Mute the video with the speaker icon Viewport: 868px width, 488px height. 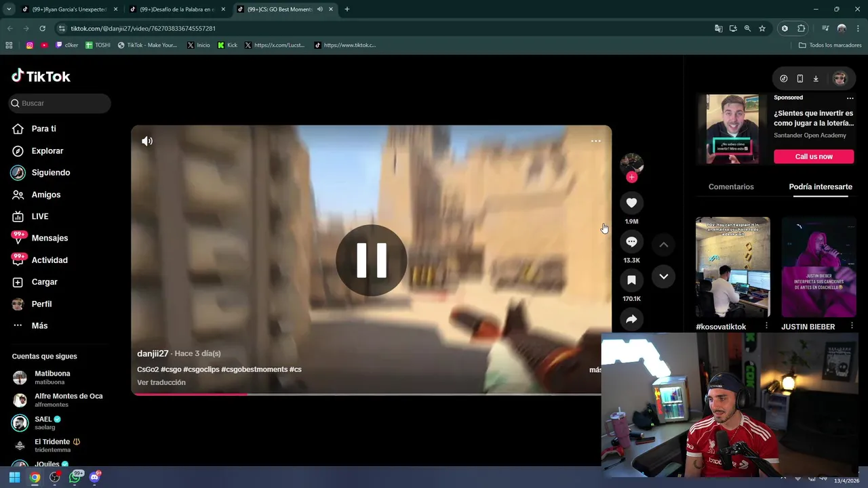[147, 141]
